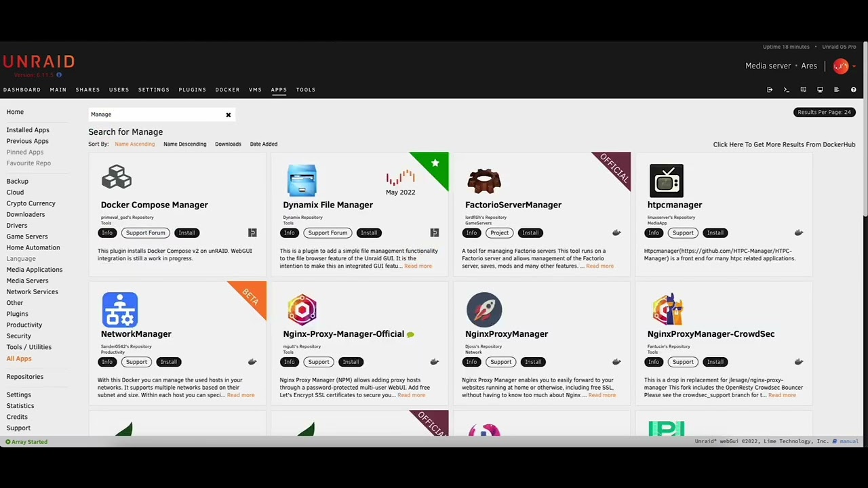
Task: Go to the VMs tab
Action: 255,89
